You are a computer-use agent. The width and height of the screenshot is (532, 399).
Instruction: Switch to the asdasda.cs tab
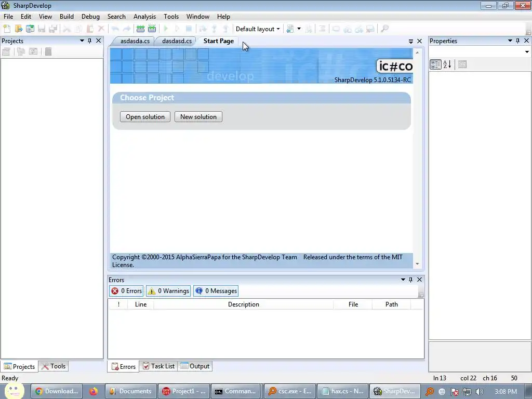(135, 41)
